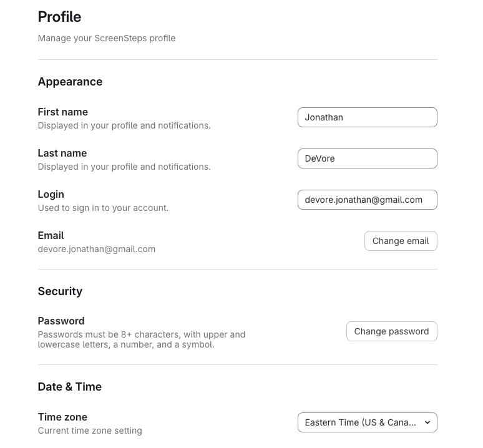Click the Last name field containing DeVore
This screenshot has height=448, width=483.
click(367, 158)
